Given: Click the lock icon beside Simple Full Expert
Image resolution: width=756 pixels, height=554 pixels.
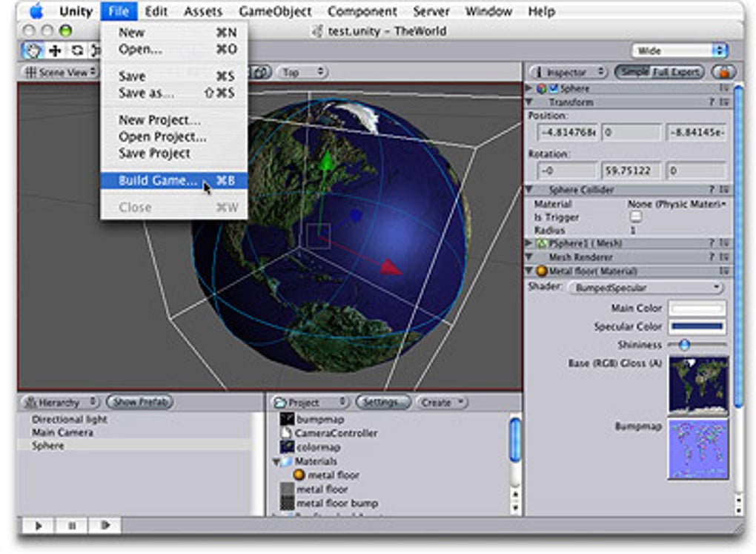Looking at the screenshot, I should point(723,73).
